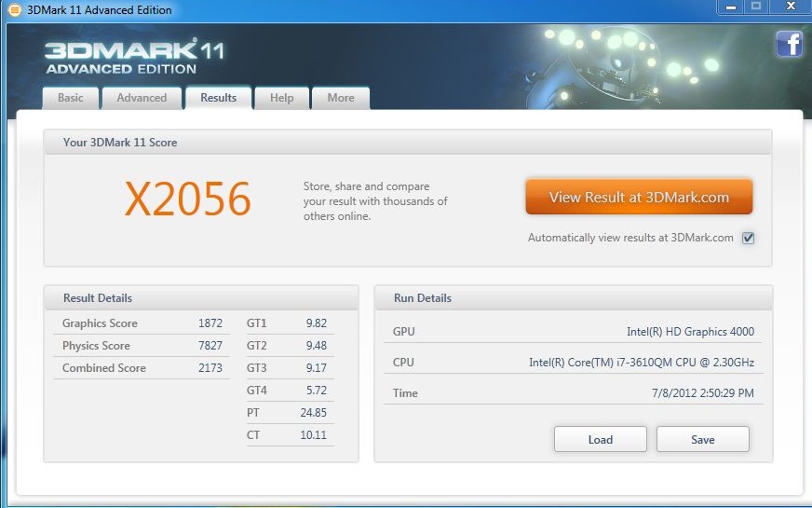Click the GT4 value 5.72
The width and height of the screenshot is (812, 508).
pos(317,391)
